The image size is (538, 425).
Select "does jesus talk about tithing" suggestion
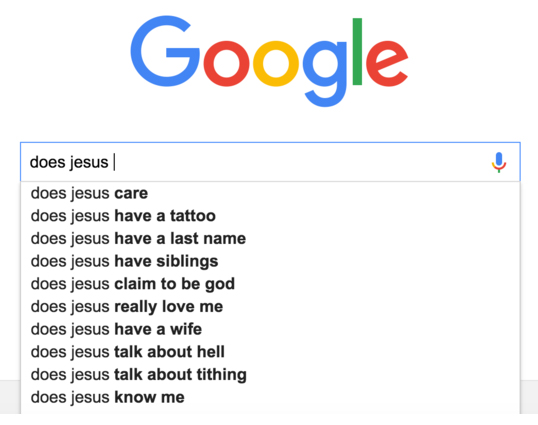point(270,374)
